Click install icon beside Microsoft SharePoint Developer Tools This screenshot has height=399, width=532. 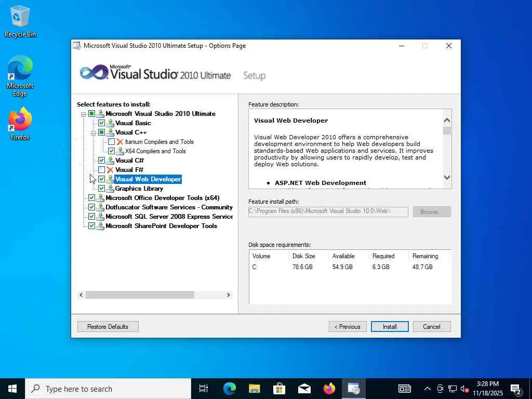pos(100,226)
